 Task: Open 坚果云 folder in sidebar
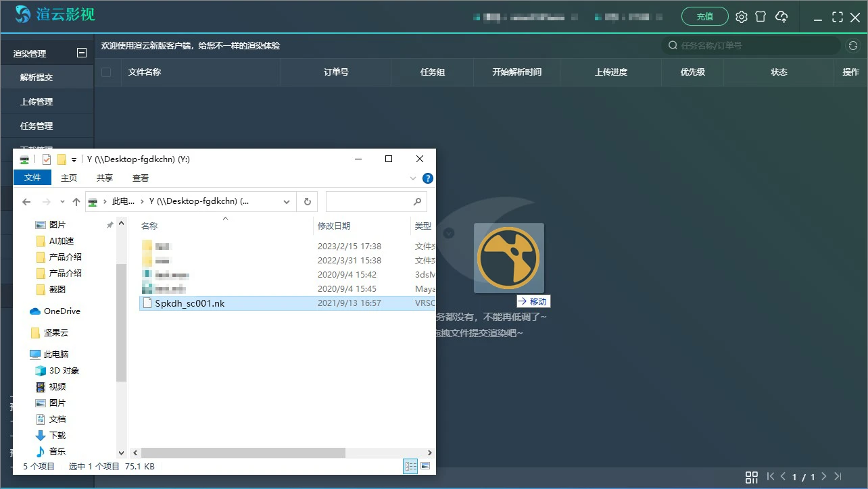[x=49, y=333]
